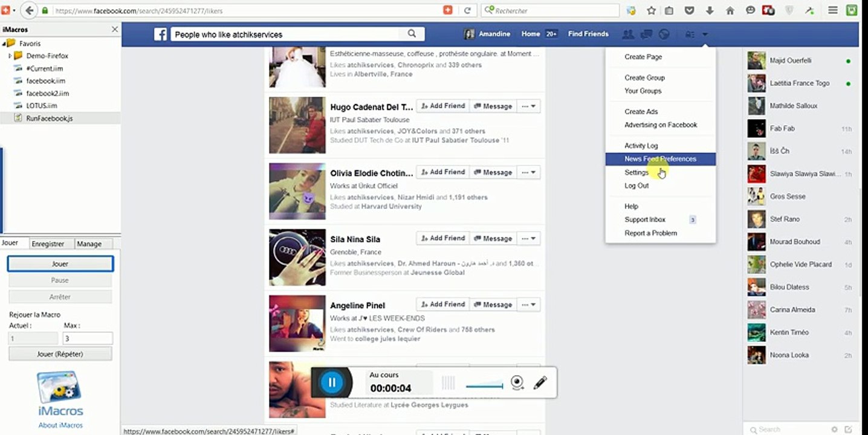The height and width of the screenshot is (435, 868).
Task: Reload page with Firefox refresh icon
Action: (x=467, y=10)
